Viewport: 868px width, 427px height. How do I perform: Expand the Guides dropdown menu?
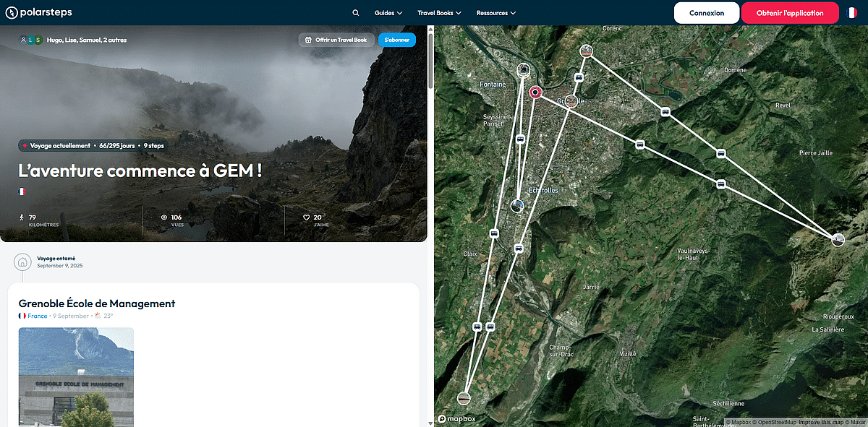388,13
